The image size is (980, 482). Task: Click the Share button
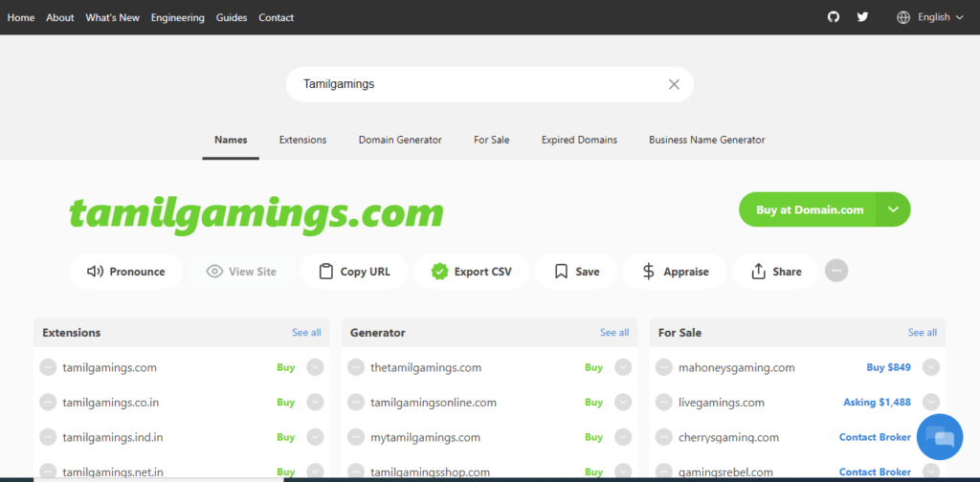pyautogui.click(x=775, y=272)
